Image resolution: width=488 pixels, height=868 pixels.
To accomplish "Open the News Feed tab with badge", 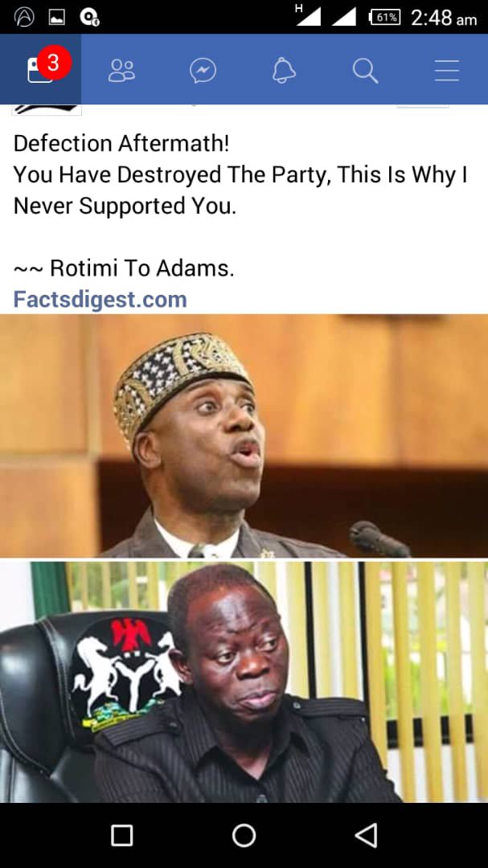I will click(x=40, y=68).
